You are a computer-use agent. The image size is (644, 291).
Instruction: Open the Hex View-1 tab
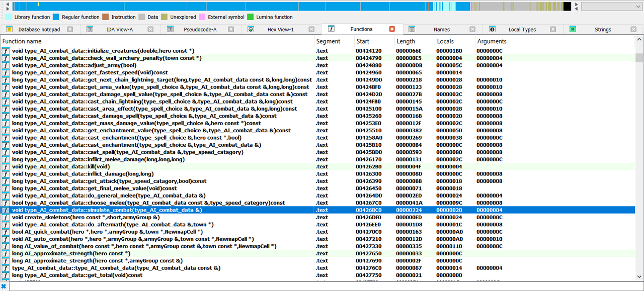(280, 29)
